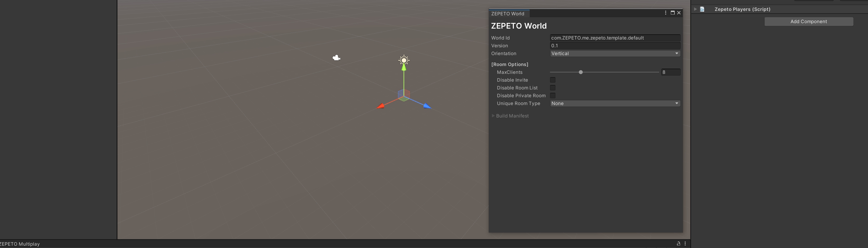
Task: Enable the Disable Invite checkbox
Action: coord(553,80)
